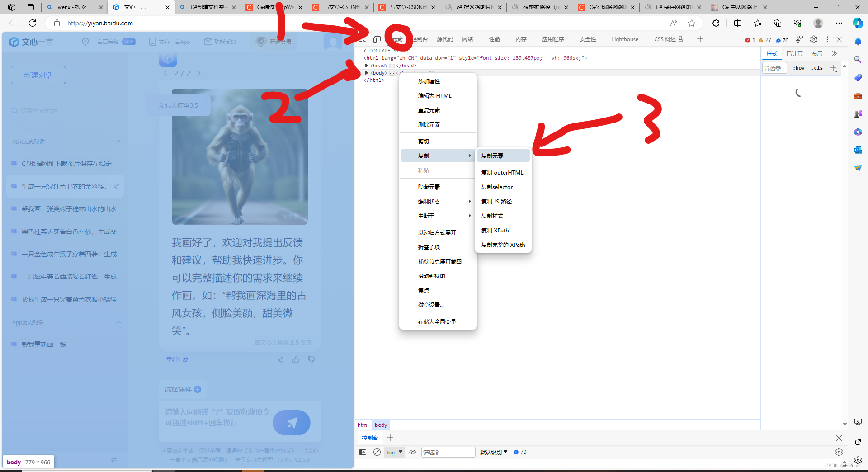Open the 文心一言App link

pos(170,42)
